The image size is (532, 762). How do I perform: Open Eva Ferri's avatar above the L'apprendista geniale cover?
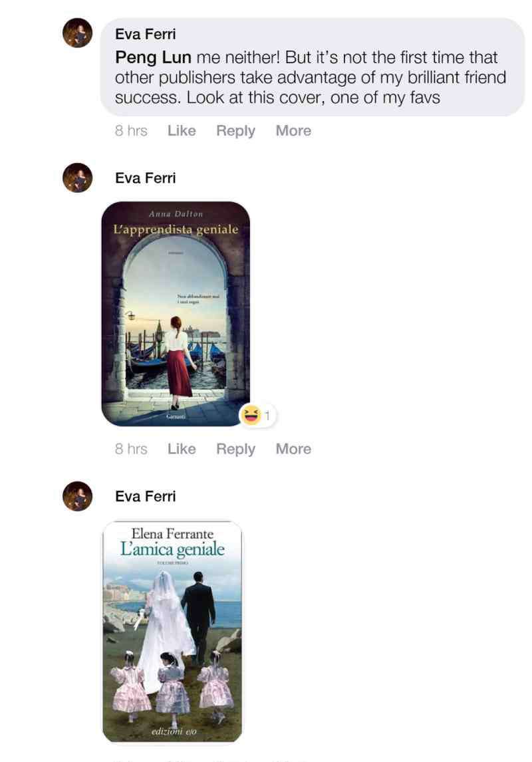[77, 178]
